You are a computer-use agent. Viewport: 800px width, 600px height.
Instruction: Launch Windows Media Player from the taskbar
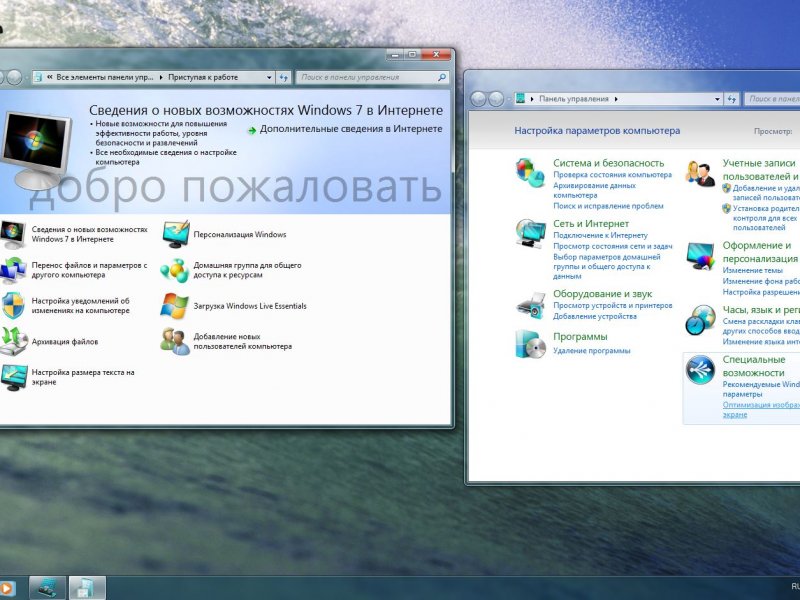tap(7, 589)
